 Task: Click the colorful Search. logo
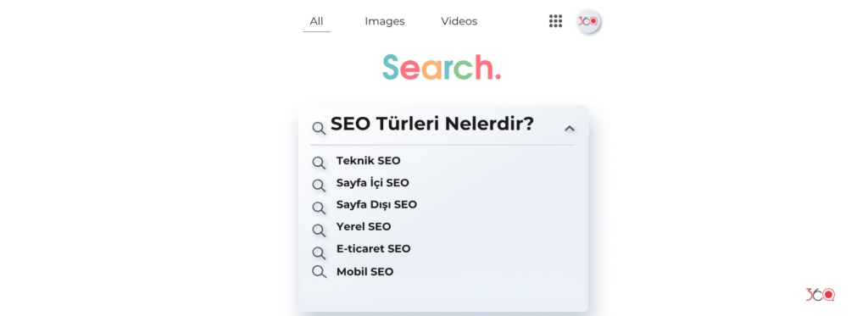click(441, 67)
